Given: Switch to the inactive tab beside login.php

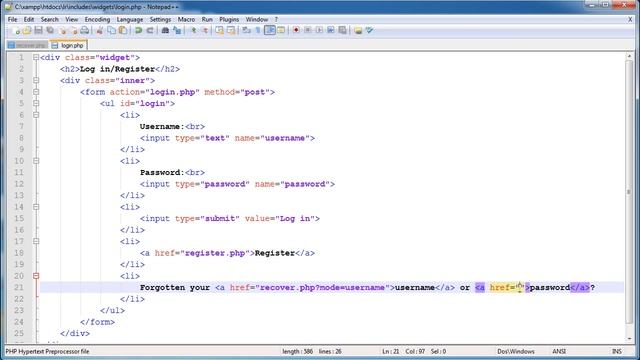Looking at the screenshot, I should click(x=27, y=45).
